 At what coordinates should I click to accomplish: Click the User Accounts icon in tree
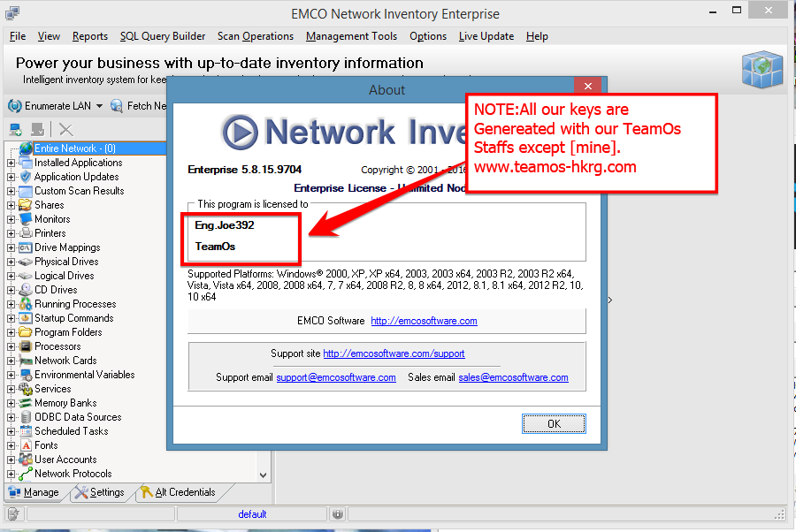point(26,460)
